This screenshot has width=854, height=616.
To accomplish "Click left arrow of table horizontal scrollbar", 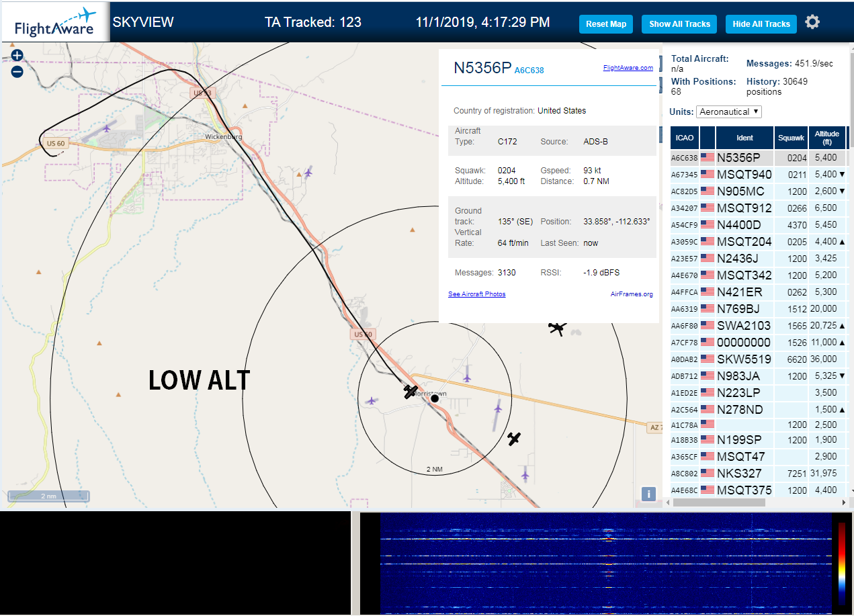I will click(x=667, y=502).
